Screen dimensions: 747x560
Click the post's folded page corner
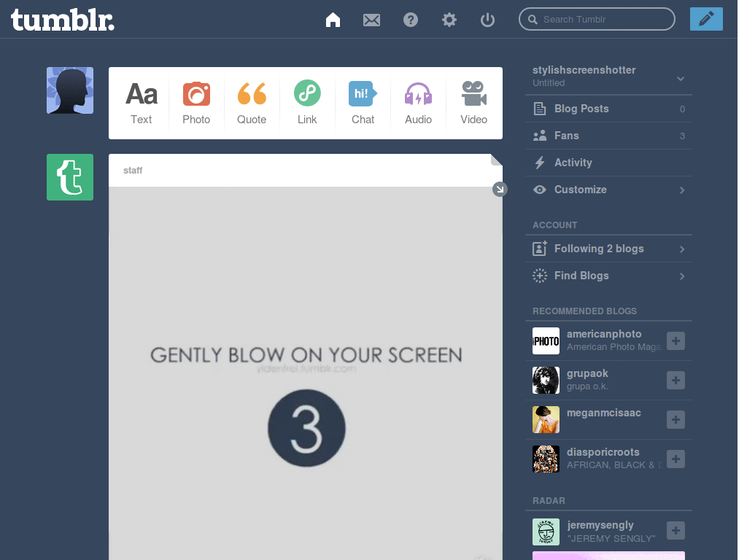[x=496, y=160]
